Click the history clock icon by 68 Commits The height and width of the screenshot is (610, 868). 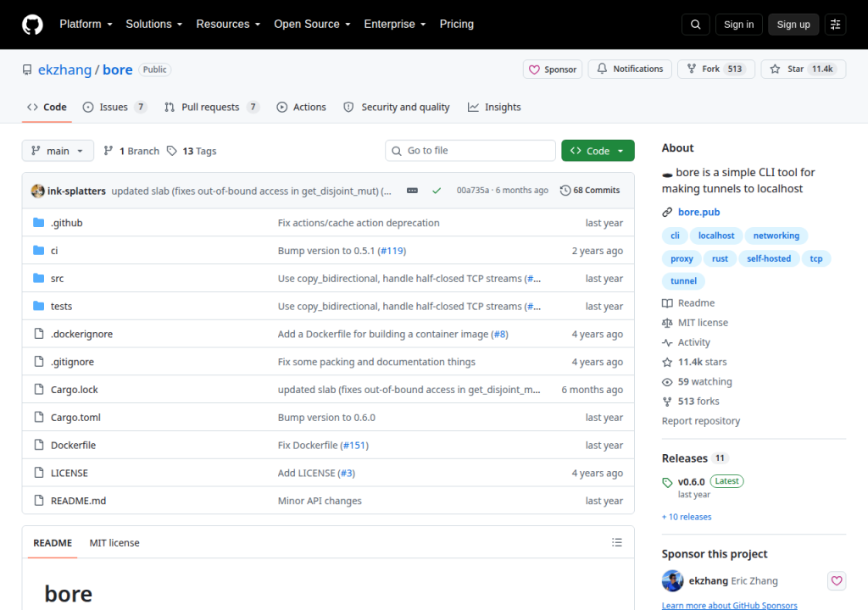coord(565,191)
